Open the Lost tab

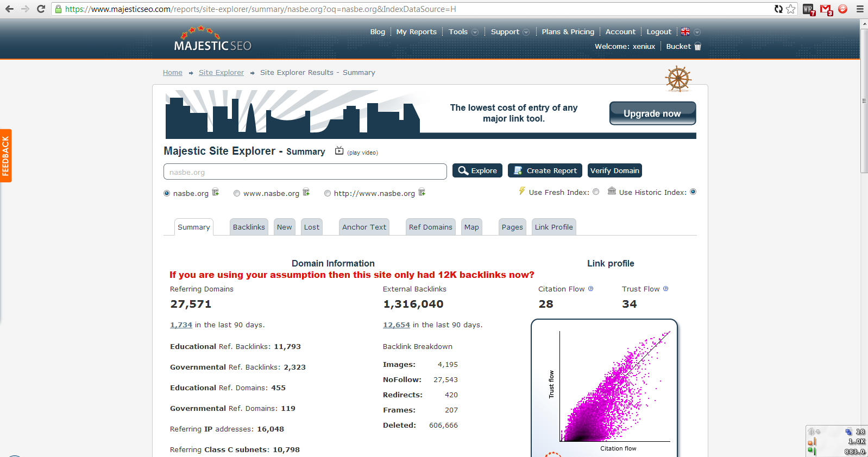pos(312,227)
